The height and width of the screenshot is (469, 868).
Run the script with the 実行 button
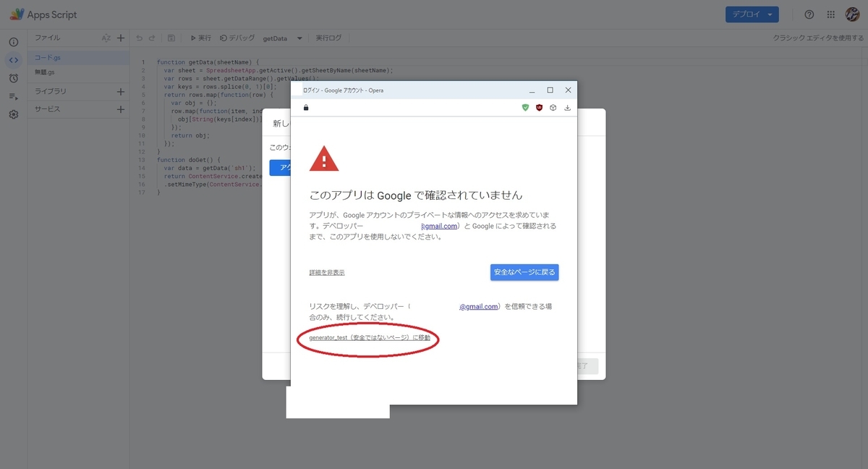point(200,38)
